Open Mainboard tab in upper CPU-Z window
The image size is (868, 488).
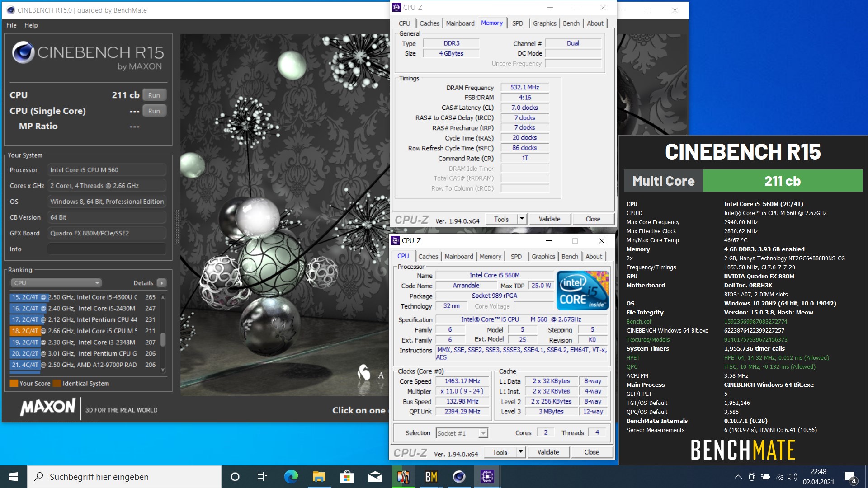tap(460, 23)
